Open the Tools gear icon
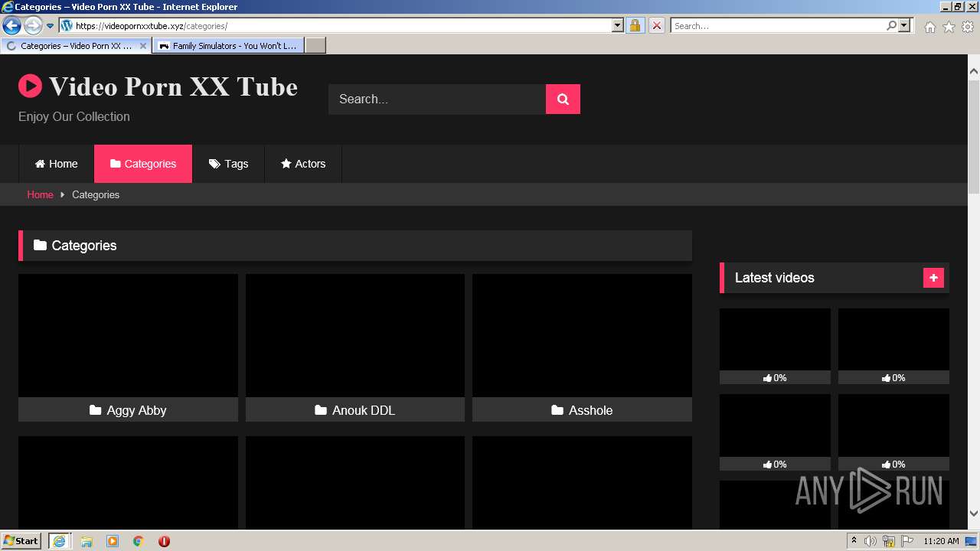The image size is (980, 551). [x=968, y=27]
